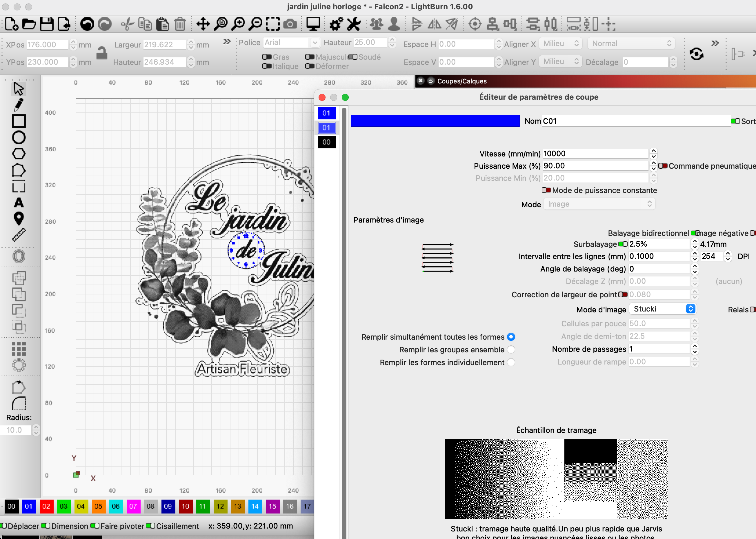The image size is (756, 539).
Task: Pick green 03 swatch in palette
Action: (63, 506)
